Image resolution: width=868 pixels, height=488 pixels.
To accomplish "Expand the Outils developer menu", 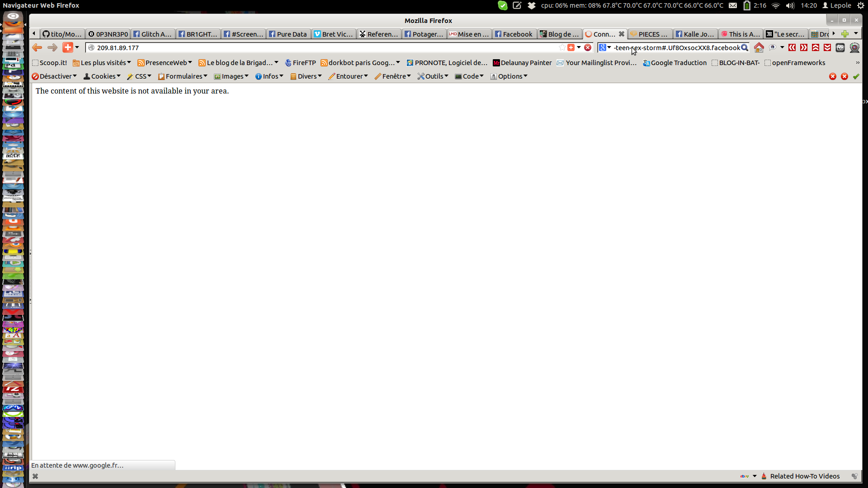I will 433,76.
